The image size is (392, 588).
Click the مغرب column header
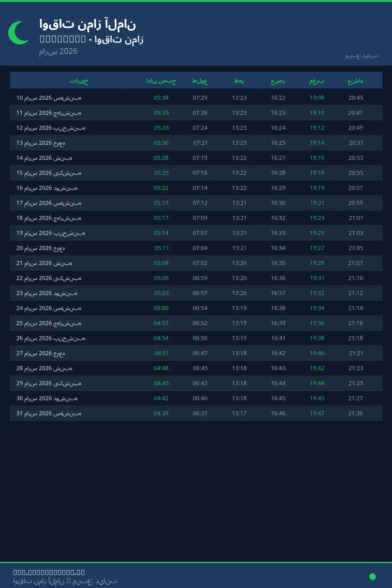point(317,81)
